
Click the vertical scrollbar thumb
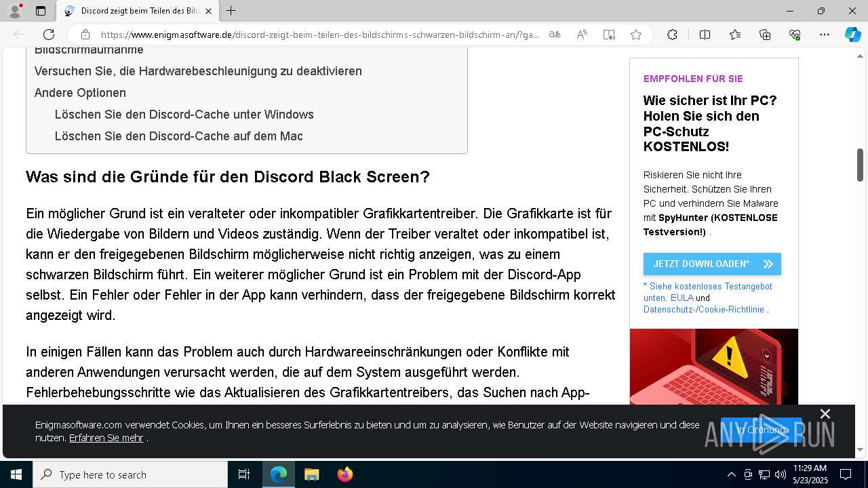(861, 165)
